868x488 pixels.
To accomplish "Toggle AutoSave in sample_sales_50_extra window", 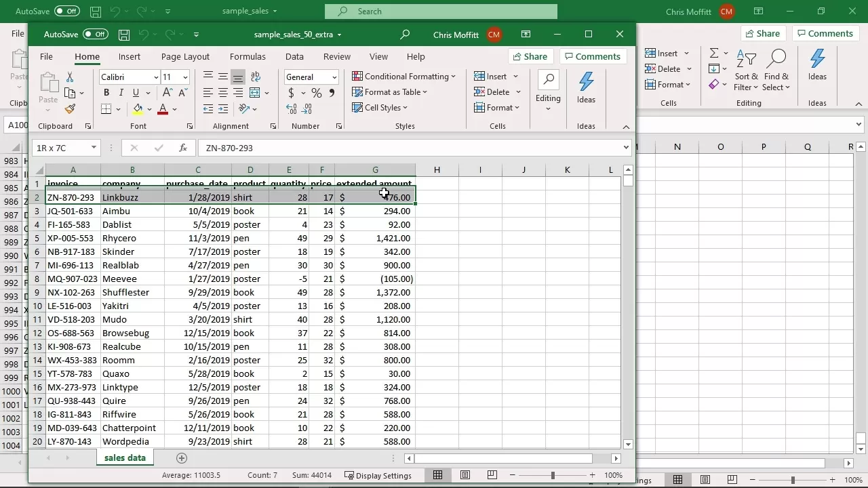I will pos(96,35).
